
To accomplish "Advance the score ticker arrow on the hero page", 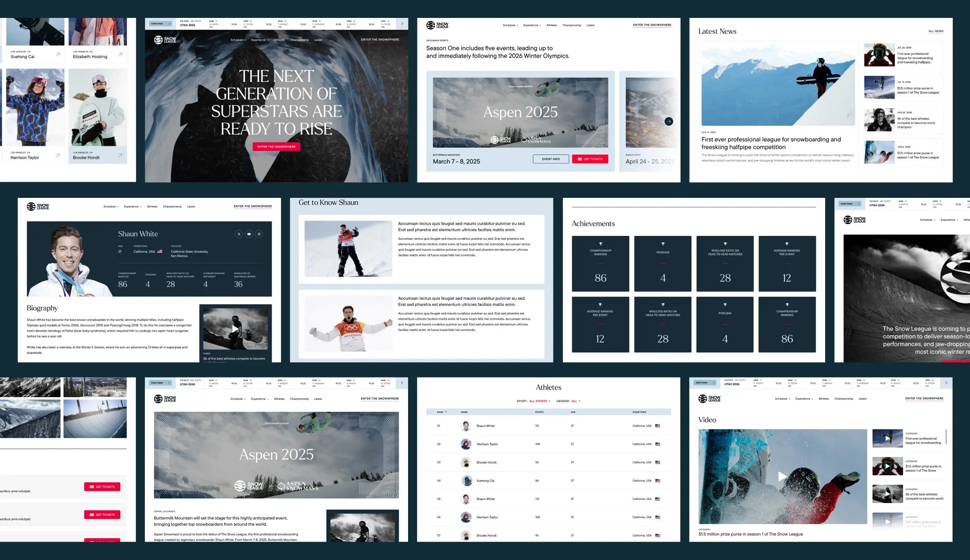I will (x=402, y=24).
